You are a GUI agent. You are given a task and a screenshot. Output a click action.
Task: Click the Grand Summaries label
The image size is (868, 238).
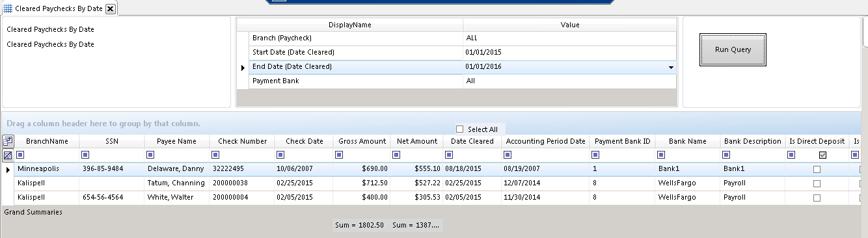click(33, 212)
